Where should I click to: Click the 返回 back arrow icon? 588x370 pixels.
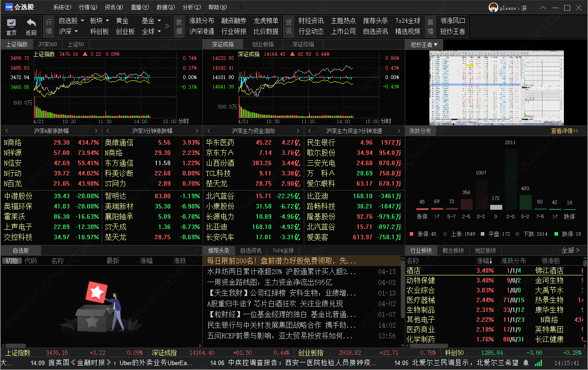click(31, 23)
